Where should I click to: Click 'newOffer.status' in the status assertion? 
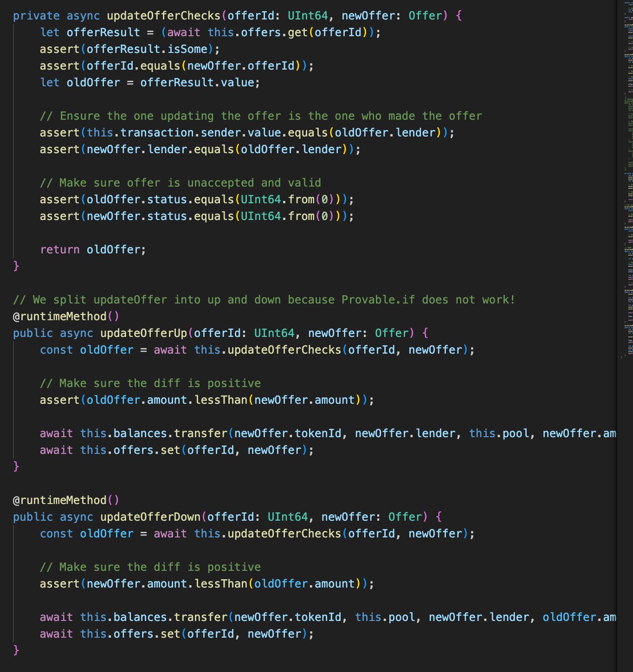tap(137, 216)
